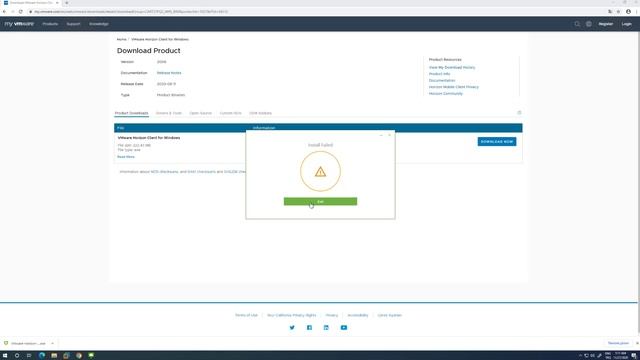Select the OEM Addons tab
Screen dimensions: 640x360
[x=260, y=113]
